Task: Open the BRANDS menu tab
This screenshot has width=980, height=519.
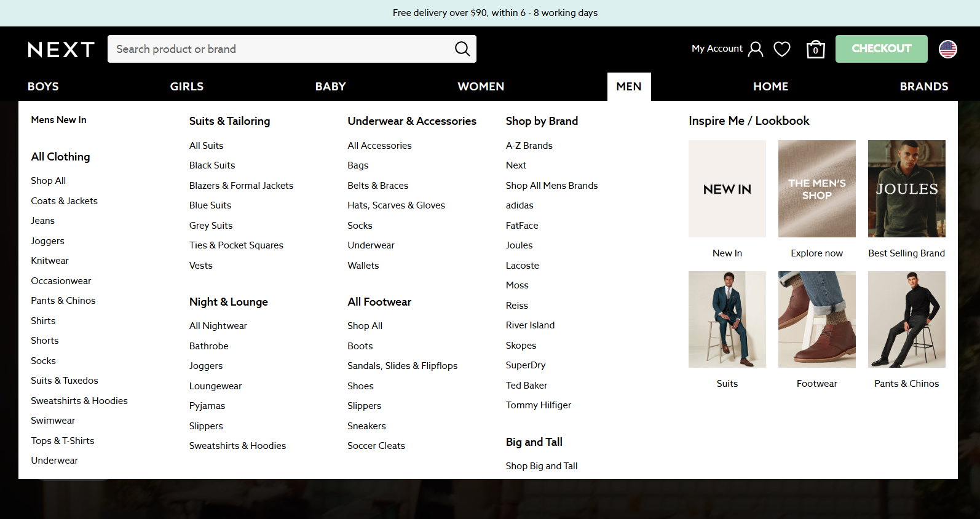Action: 924,87
